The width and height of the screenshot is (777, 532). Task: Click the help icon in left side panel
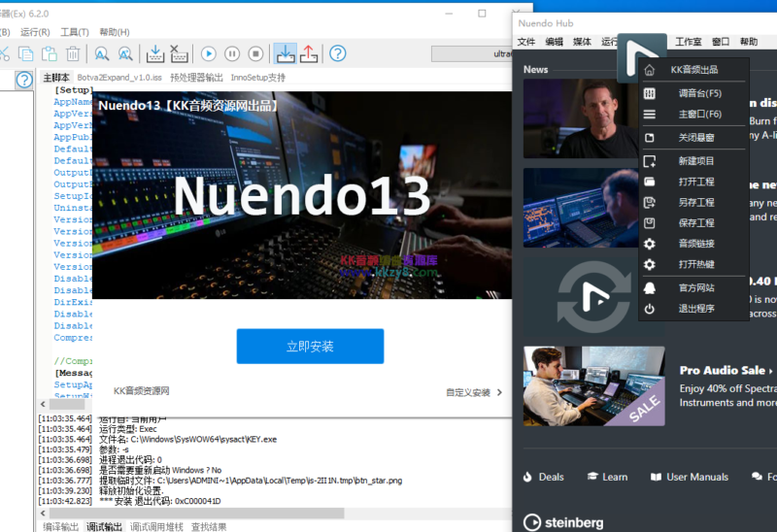click(x=23, y=80)
